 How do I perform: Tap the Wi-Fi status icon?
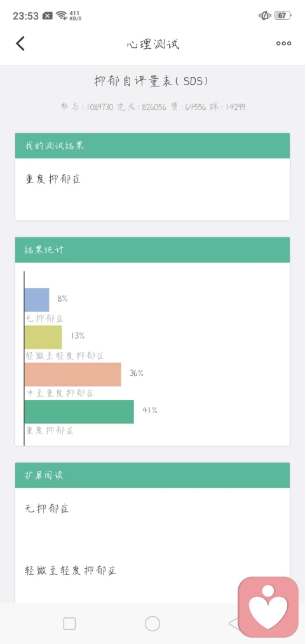tap(62, 16)
